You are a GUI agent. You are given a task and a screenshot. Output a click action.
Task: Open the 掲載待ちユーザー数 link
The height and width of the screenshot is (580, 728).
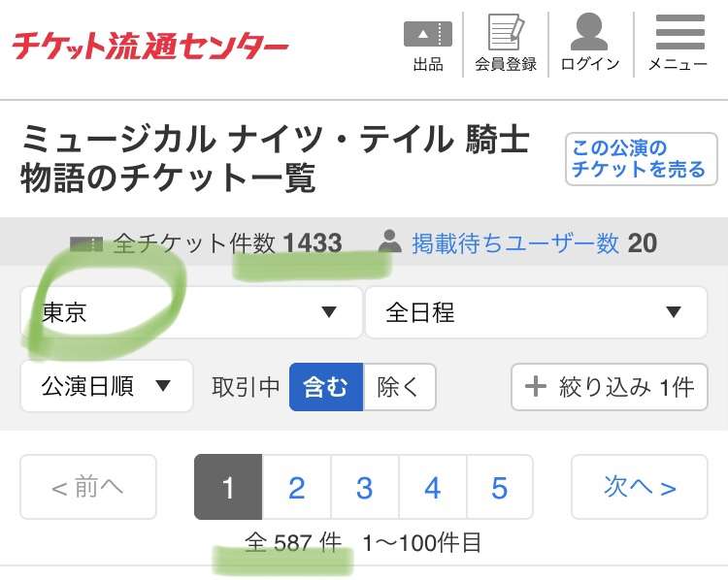pyautogui.click(x=515, y=243)
